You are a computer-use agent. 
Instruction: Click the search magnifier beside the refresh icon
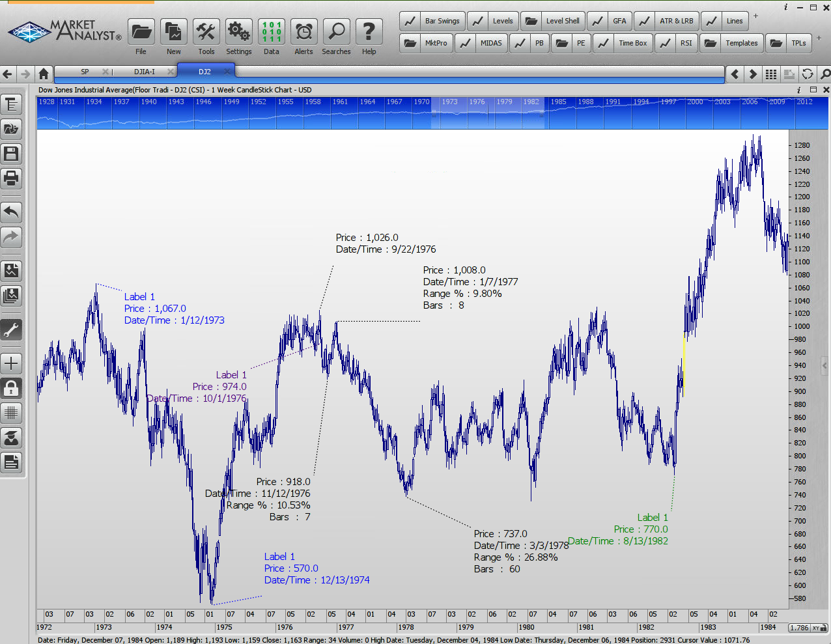[x=825, y=74]
